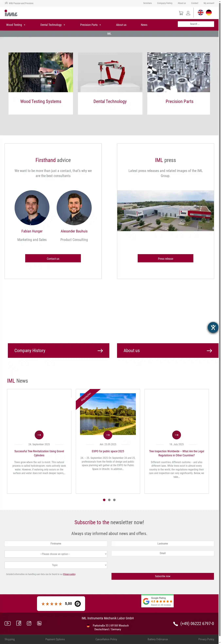The image size is (221, 644).
Task: Open the shopping cart icon
Action: tap(181, 13)
